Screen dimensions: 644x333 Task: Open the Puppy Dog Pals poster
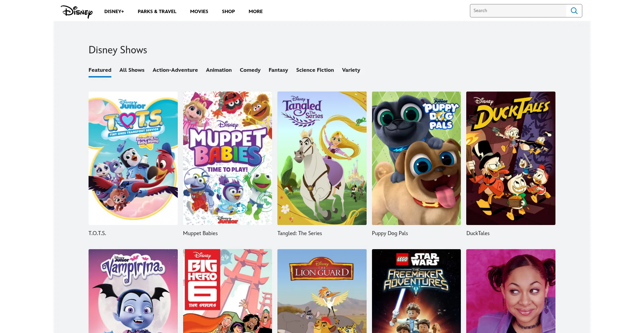click(x=416, y=158)
